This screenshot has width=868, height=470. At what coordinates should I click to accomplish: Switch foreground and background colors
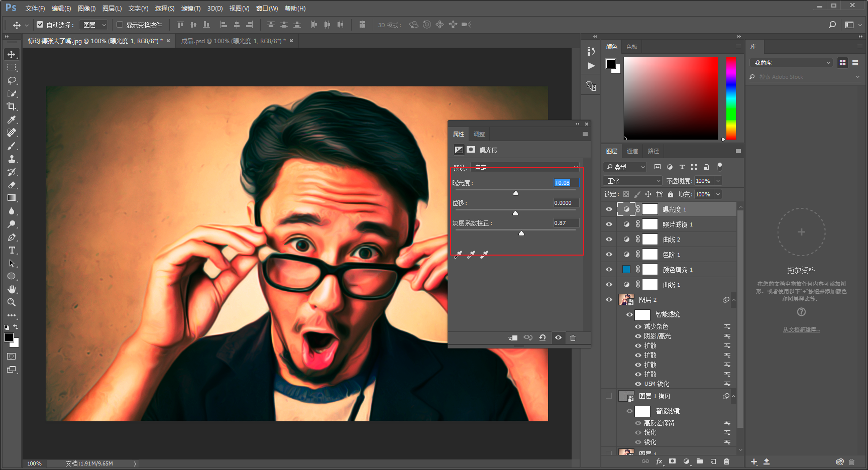coord(16,327)
